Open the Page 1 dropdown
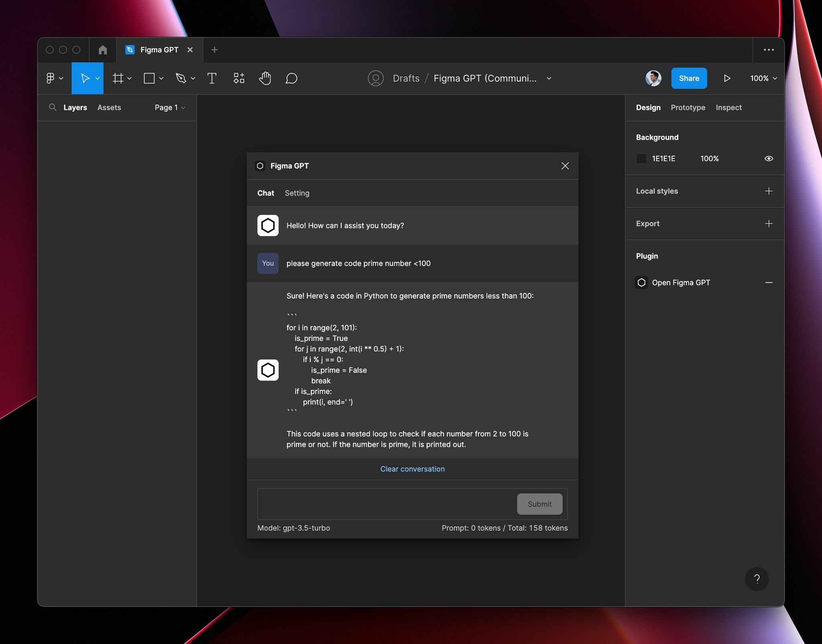Image resolution: width=822 pixels, height=644 pixels. coord(170,108)
